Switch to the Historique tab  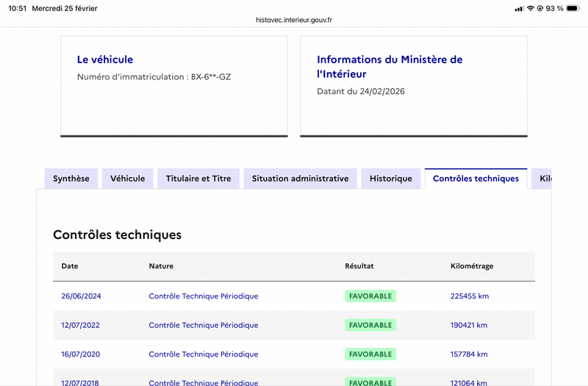[391, 179]
